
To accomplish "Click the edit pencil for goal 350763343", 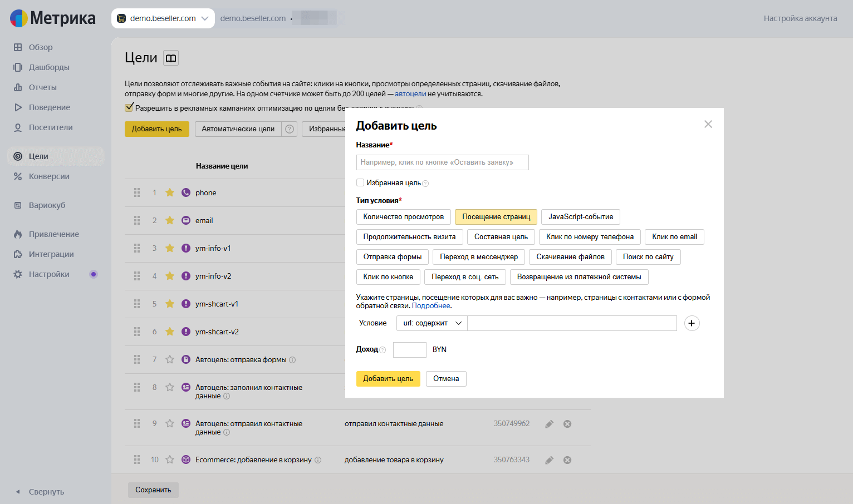I will 549,460.
